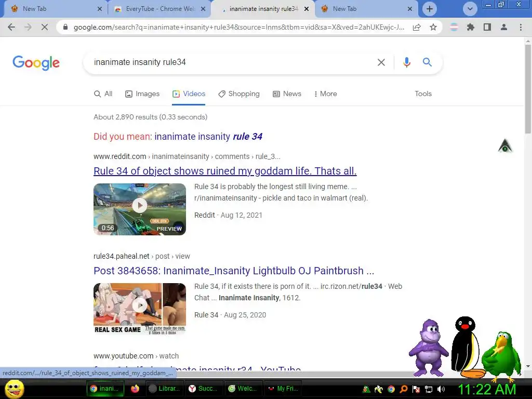Image resolution: width=532 pixels, height=399 pixels.
Task: Open the 'Succ...' taskbar window
Action: pyautogui.click(x=204, y=389)
